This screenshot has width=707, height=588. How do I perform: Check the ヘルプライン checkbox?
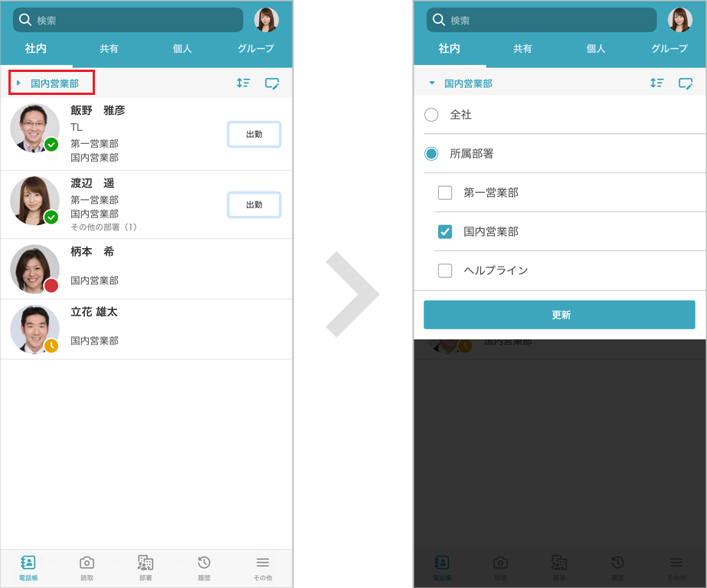click(x=445, y=270)
